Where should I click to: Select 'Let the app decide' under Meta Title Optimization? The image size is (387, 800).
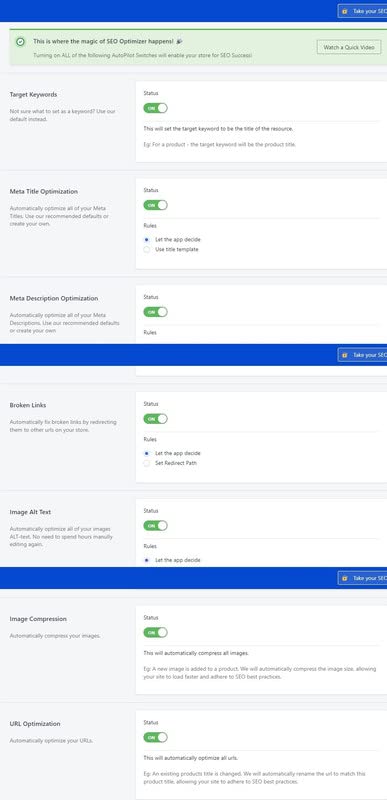172,239
